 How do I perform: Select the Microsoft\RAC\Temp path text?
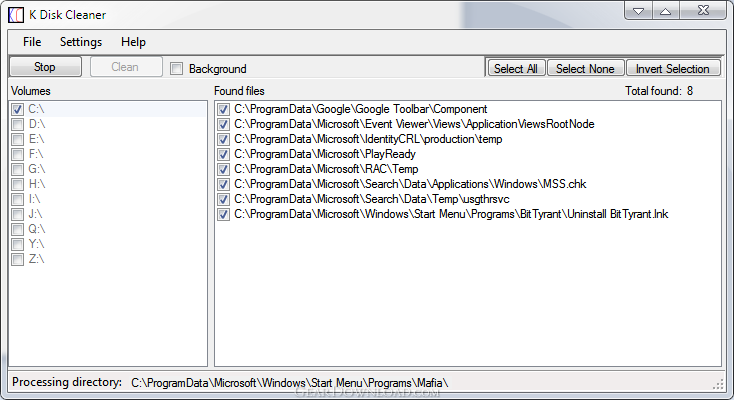tap(326, 169)
